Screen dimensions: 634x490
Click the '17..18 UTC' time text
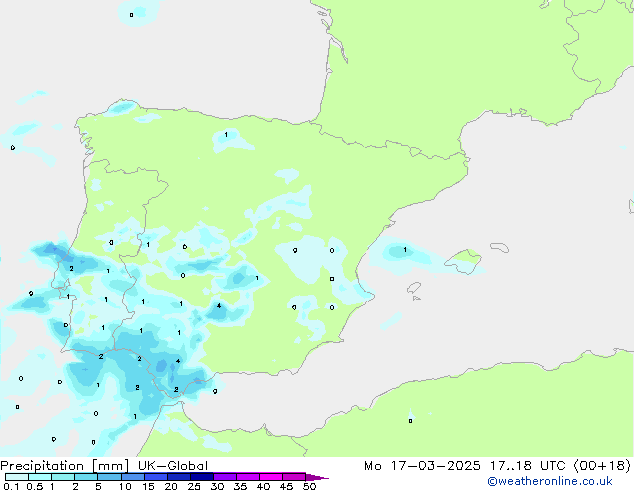click(527, 466)
